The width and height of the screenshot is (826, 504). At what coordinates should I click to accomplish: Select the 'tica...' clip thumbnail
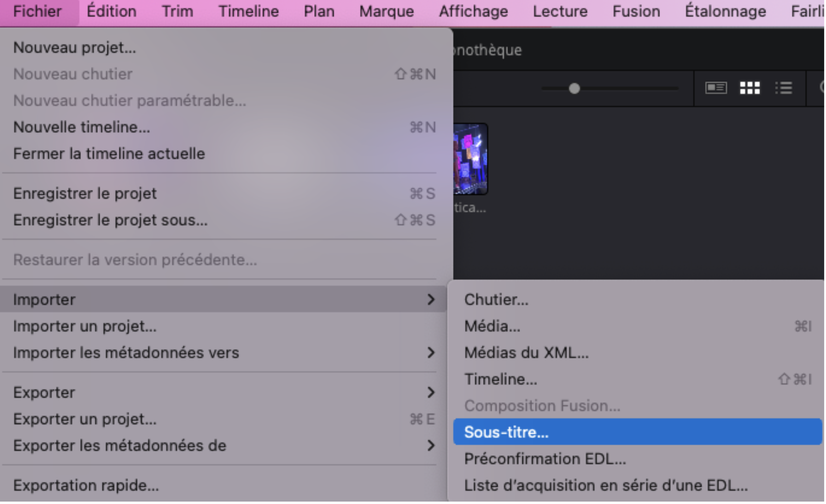[470, 159]
